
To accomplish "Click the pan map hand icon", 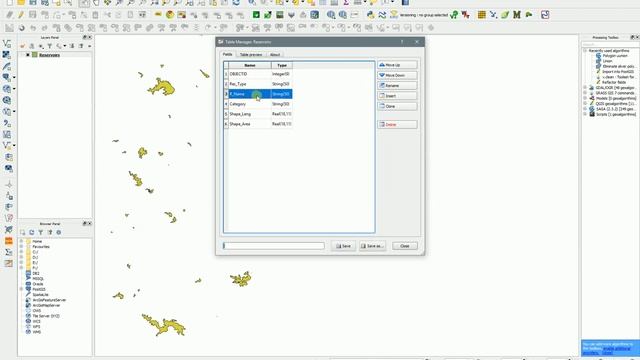I will point(96,3).
